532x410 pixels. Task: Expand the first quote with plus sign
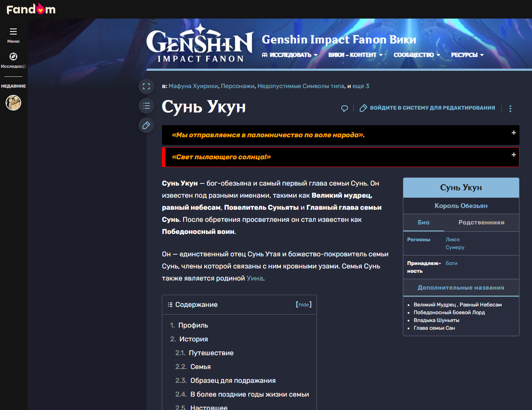514,133
